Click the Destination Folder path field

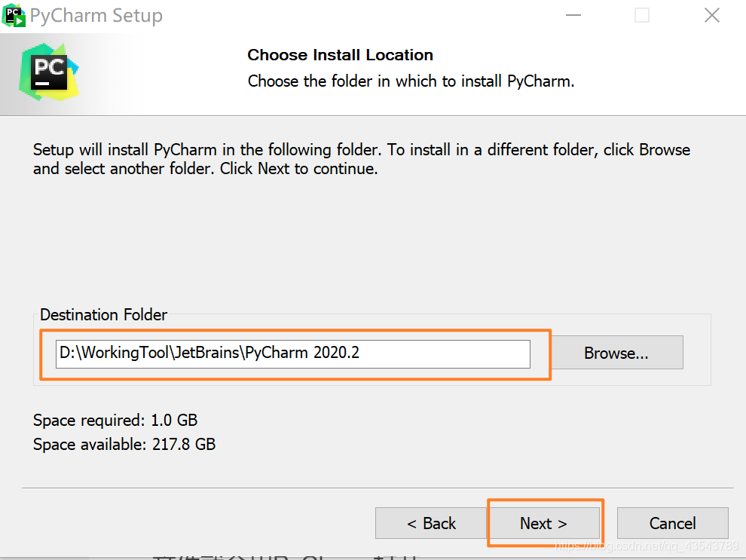click(x=292, y=353)
